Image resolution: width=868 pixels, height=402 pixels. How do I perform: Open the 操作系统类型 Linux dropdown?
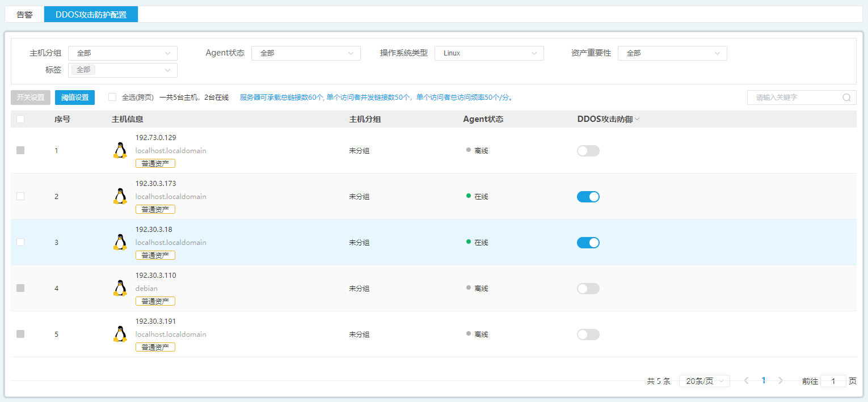click(x=489, y=53)
